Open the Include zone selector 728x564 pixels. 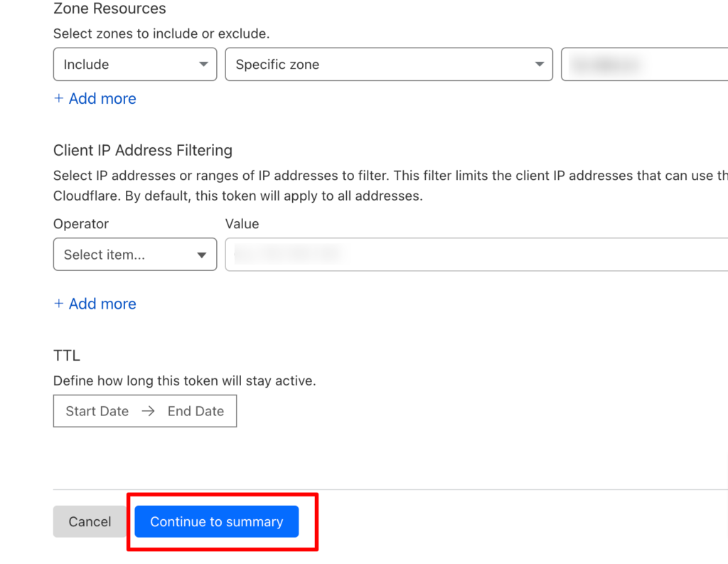click(135, 64)
